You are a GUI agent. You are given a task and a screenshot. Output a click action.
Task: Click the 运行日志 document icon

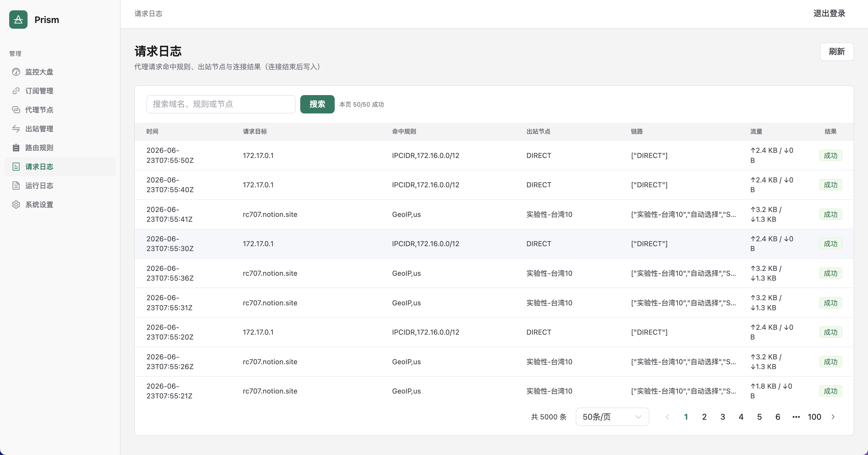16,186
